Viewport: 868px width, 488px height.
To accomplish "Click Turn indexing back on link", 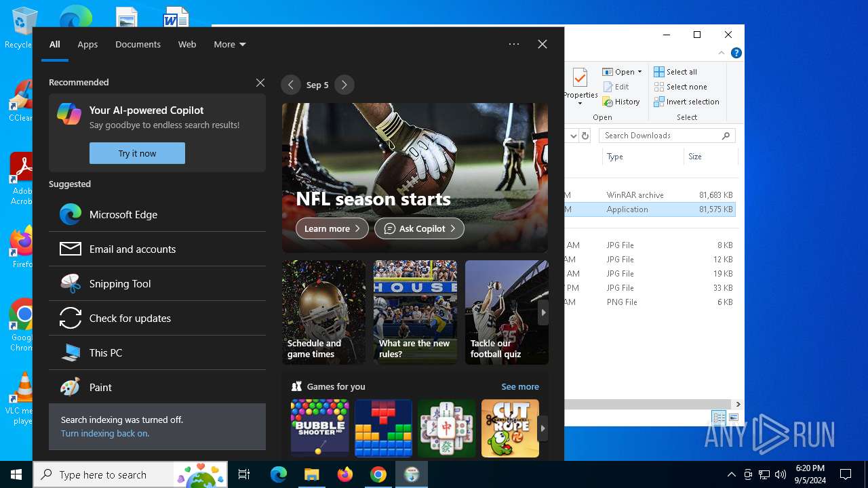I will coord(105,433).
